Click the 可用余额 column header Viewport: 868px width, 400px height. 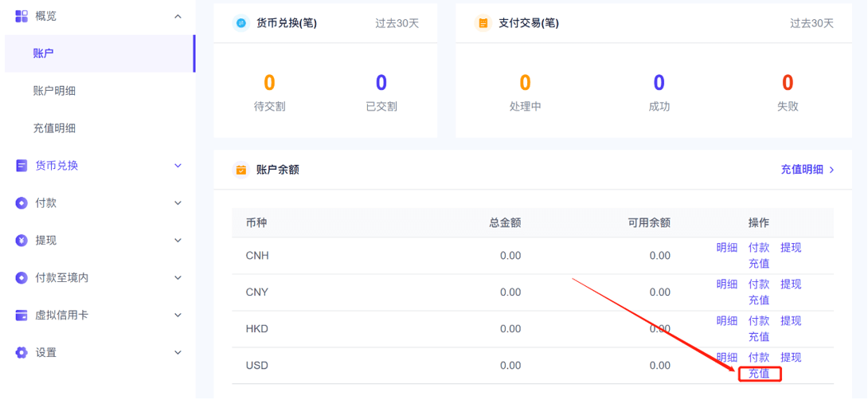tap(649, 223)
